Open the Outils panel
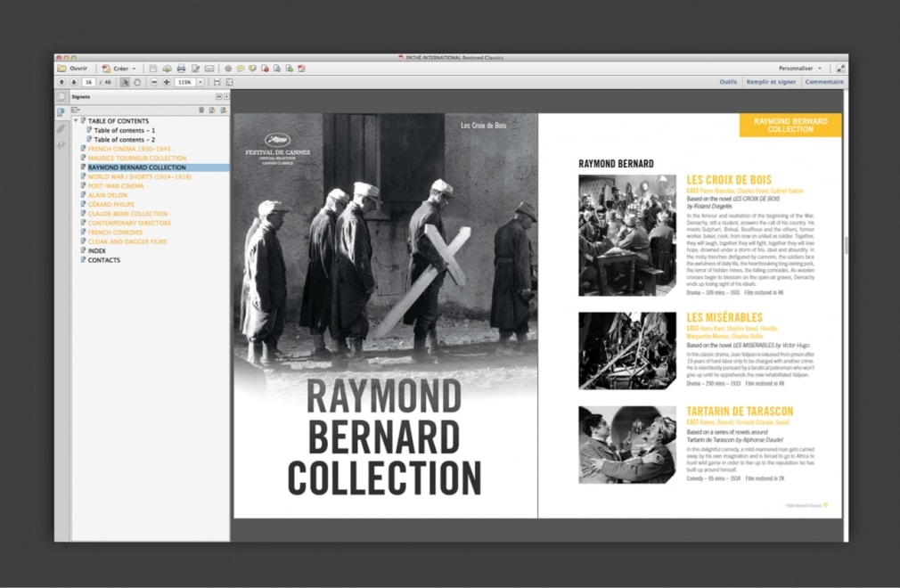The image size is (900, 588). tap(728, 81)
